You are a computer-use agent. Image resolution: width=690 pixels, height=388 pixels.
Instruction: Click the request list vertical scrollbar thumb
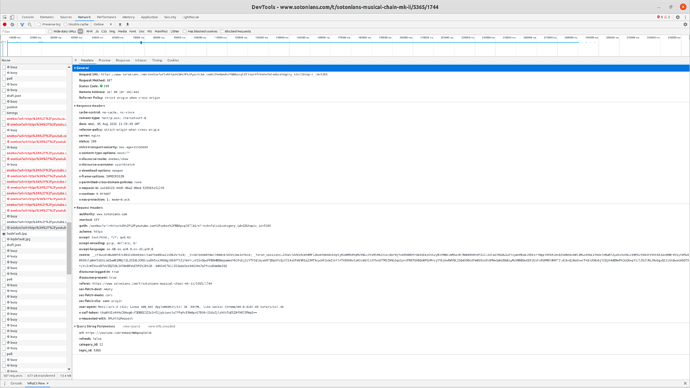click(69, 249)
